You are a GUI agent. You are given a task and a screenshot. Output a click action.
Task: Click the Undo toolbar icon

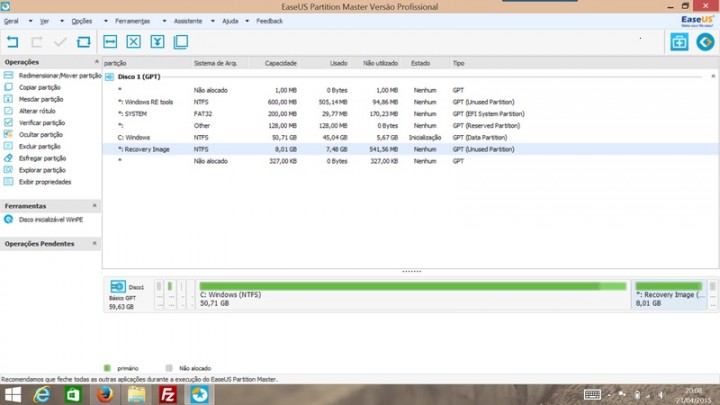click(x=12, y=42)
